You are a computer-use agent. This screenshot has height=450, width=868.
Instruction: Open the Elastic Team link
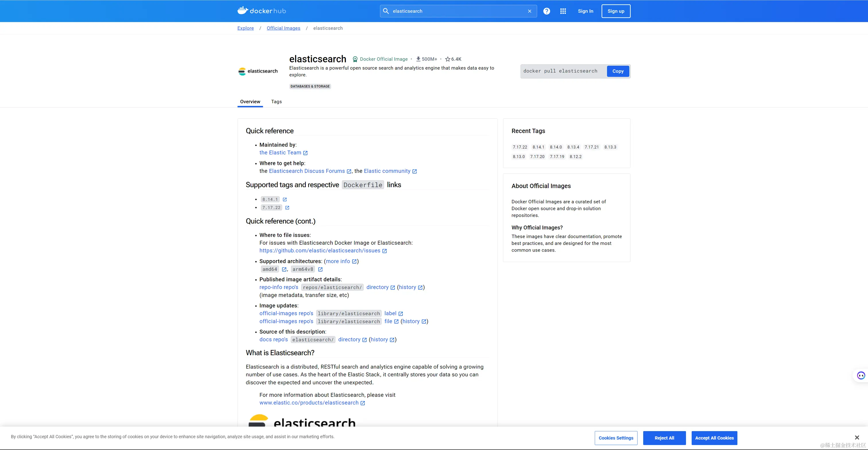280,153
